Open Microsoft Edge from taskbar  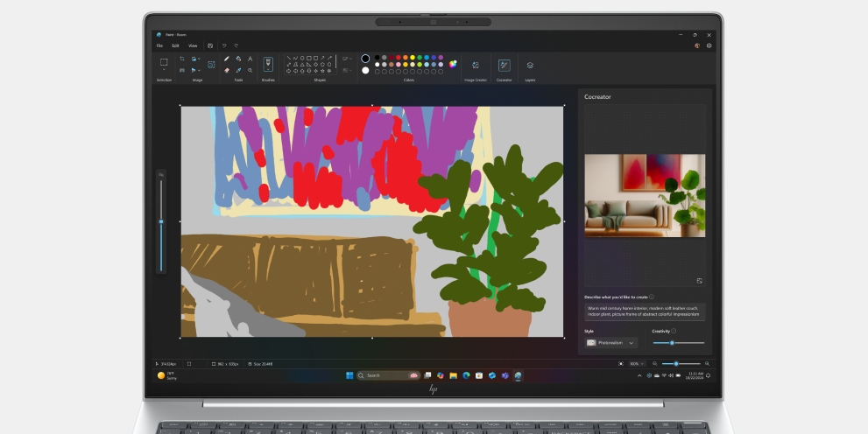tap(466, 375)
